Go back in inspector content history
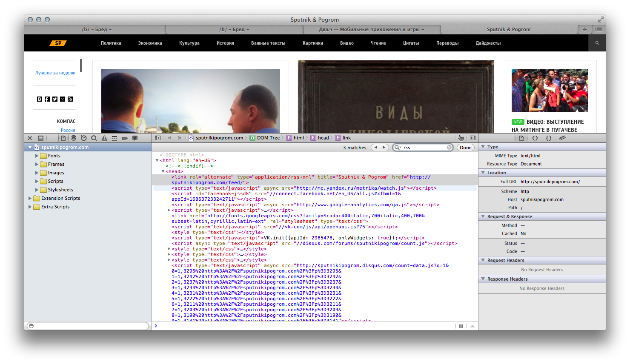The height and width of the screenshot is (364, 630). (x=169, y=138)
